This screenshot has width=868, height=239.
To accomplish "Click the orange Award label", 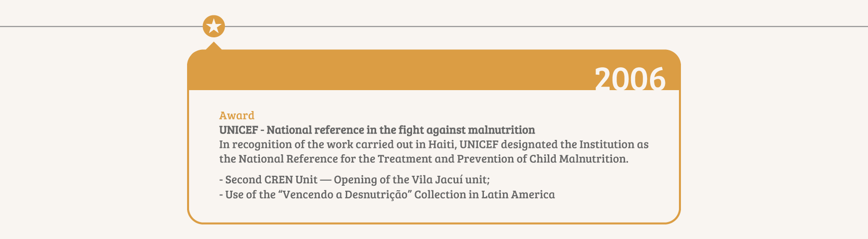I will (236, 116).
